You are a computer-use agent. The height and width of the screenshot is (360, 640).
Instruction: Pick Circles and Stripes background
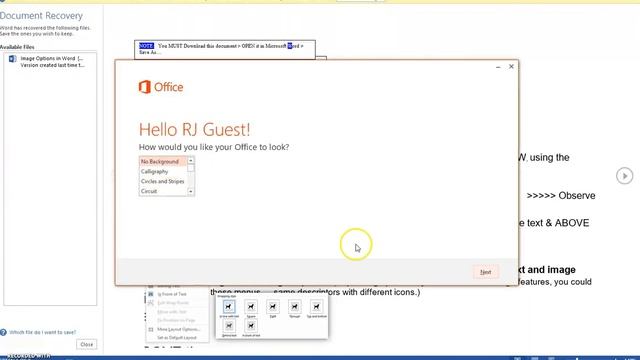coord(162,181)
